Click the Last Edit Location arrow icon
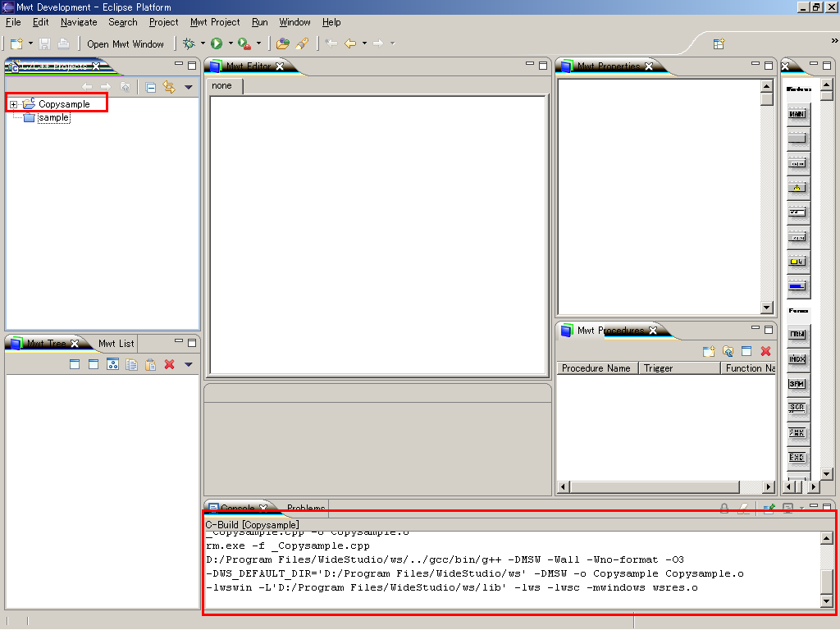 (331, 43)
